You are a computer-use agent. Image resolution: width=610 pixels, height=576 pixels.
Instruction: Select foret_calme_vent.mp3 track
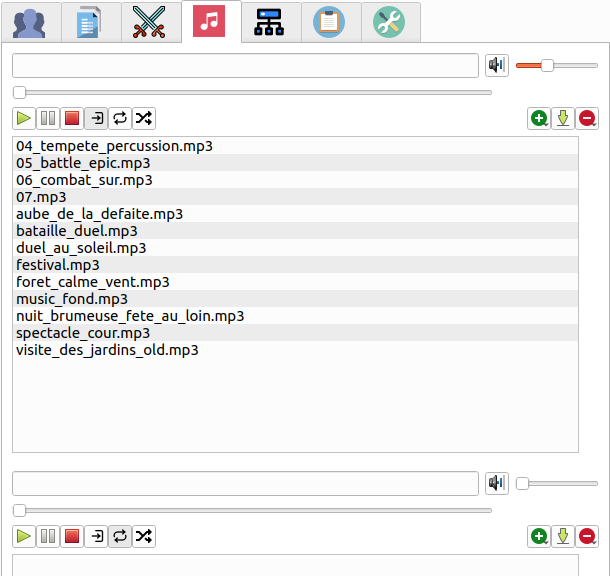[x=93, y=282]
